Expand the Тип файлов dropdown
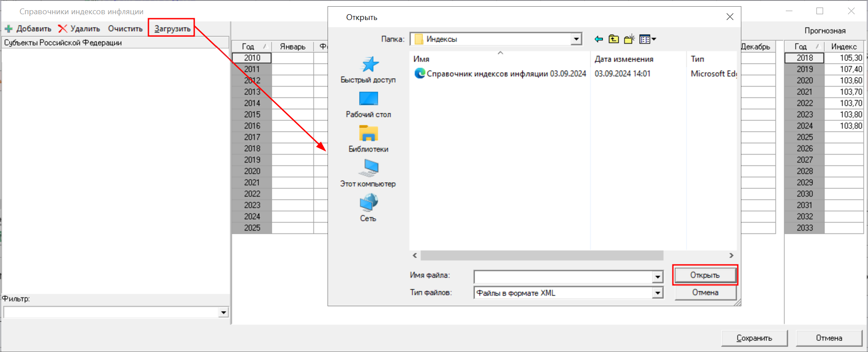The height and width of the screenshot is (352, 868). coord(657,293)
